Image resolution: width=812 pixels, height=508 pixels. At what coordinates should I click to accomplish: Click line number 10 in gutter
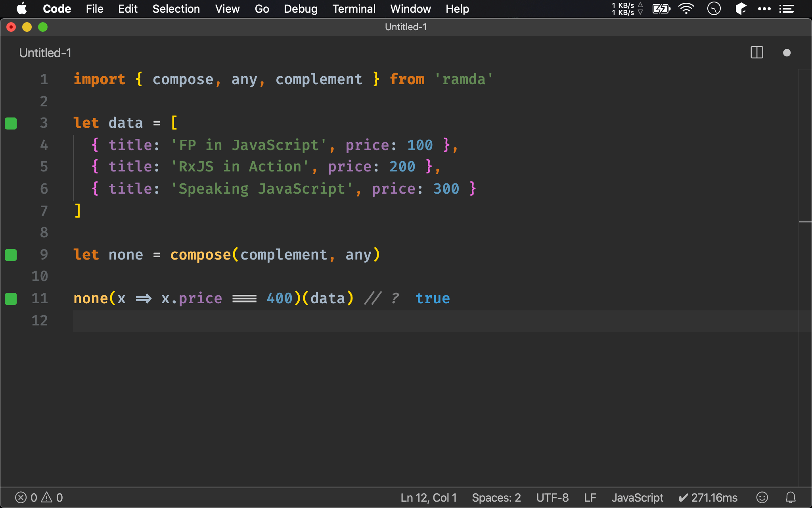(x=40, y=276)
